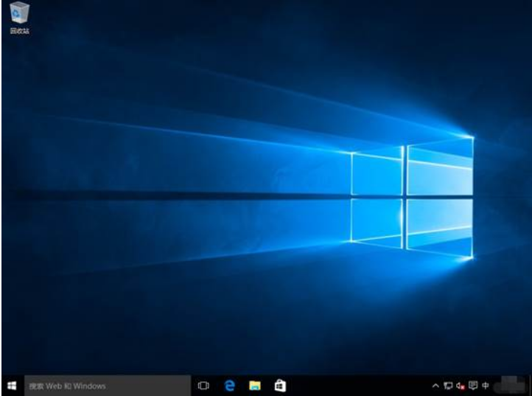This screenshot has width=532, height=396.
Task: Open the blurred clock area in the taskbar
Action: click(x=508, y=386)
